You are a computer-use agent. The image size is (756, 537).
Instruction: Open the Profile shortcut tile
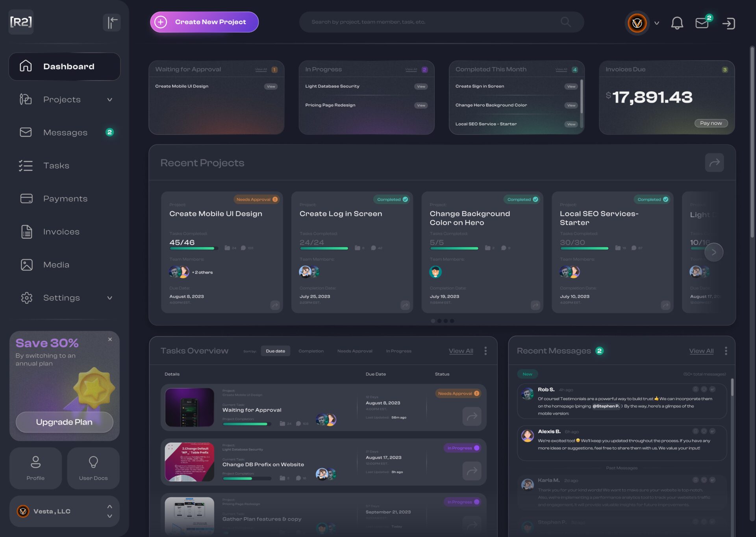(35, 468)
